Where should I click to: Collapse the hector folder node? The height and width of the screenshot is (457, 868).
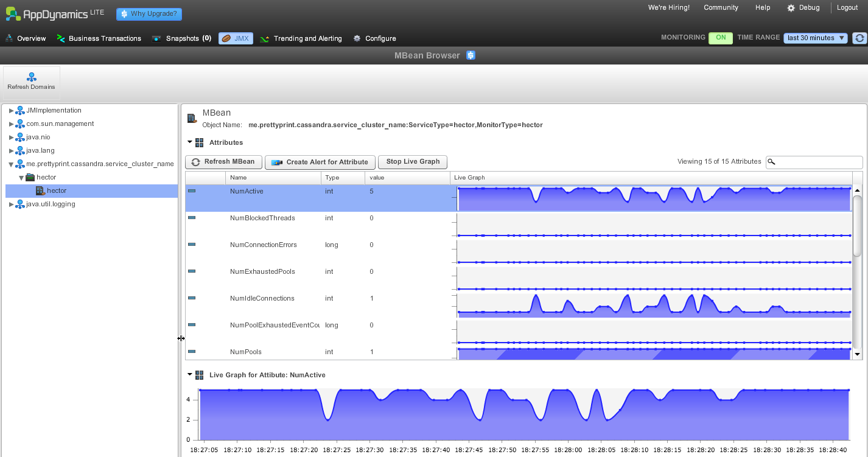pyautogui.click(x=21, y=178)
